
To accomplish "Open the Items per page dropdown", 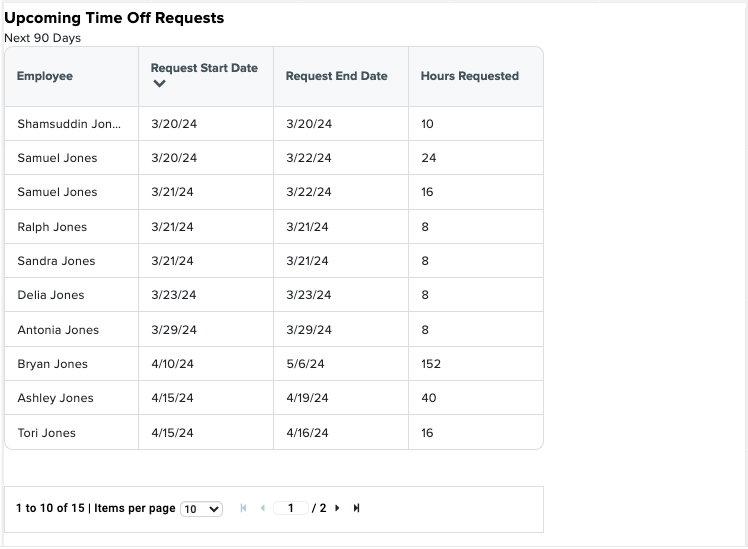I will pos(201,509).
